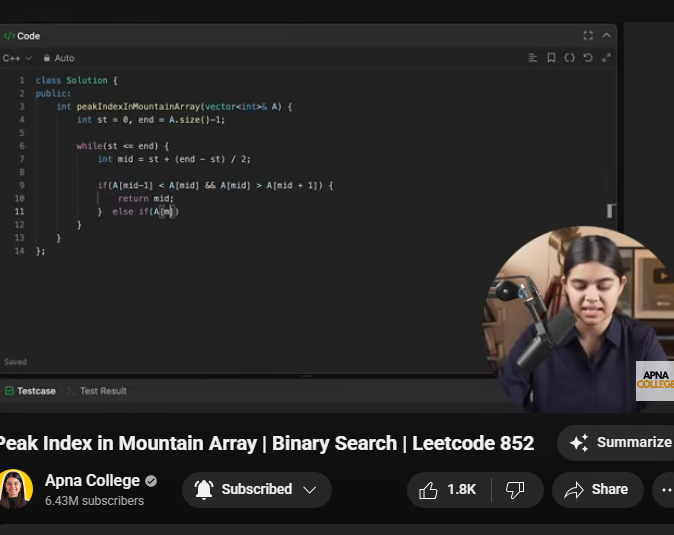The height and width of the screenshot is (535, 674).
Task: Switch to the Testcase tab
Action: pos(31,391)
